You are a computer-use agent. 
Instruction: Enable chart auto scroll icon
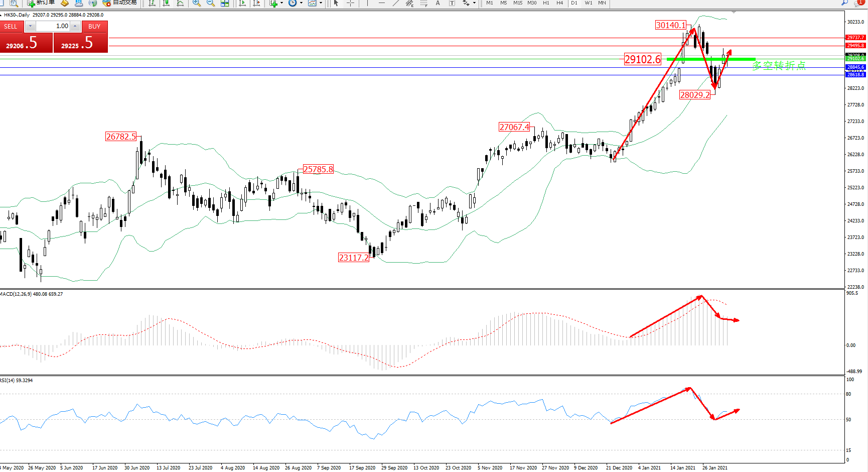[x=243, y=3]
